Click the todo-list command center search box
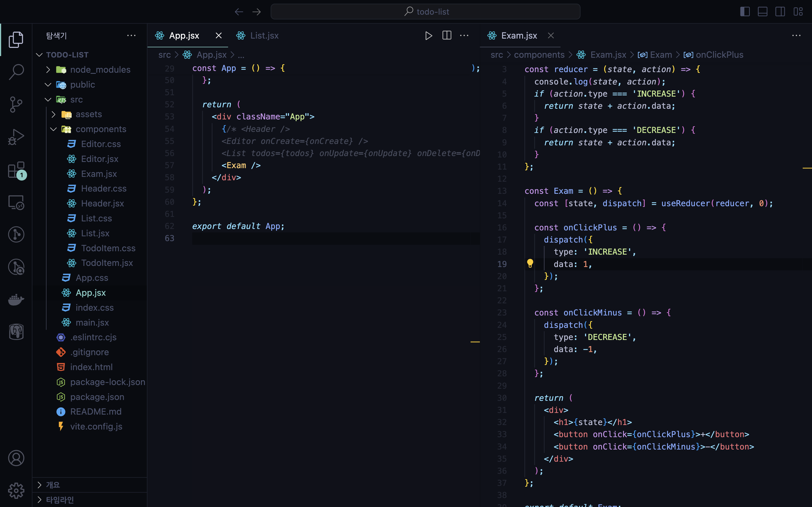The image size is (812, 507). pyautogui.click(x=425, y=12)
